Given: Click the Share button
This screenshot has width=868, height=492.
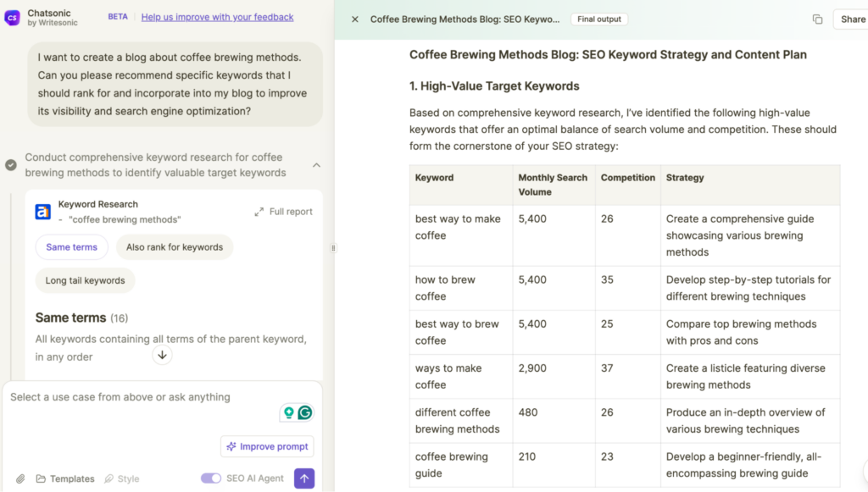Looking at the screenshot, I should coord(853,19).
